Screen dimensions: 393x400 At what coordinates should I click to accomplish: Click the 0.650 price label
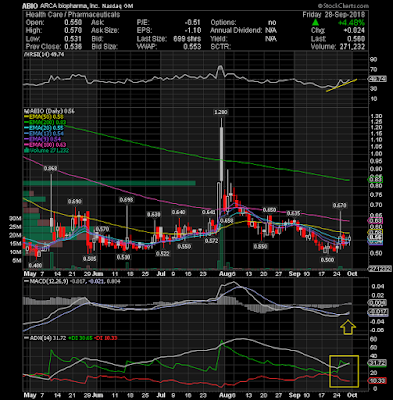pyautogui.click(x=269, y=210)
